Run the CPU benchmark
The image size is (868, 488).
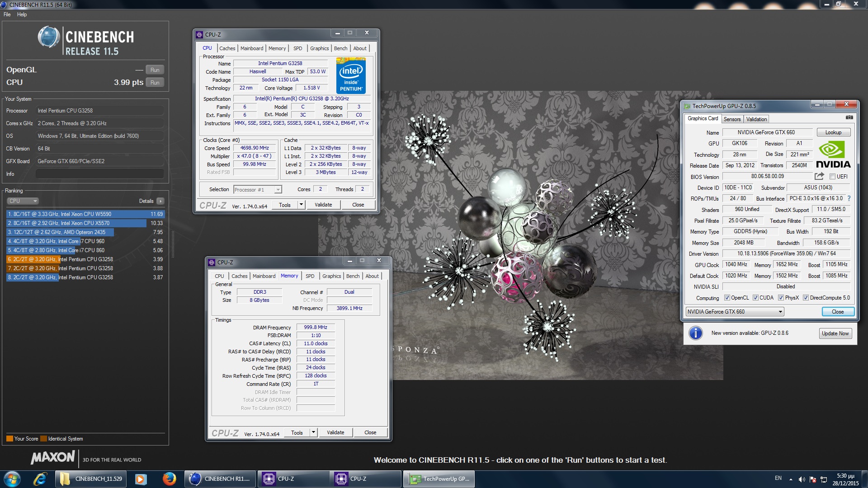[155, 83]
